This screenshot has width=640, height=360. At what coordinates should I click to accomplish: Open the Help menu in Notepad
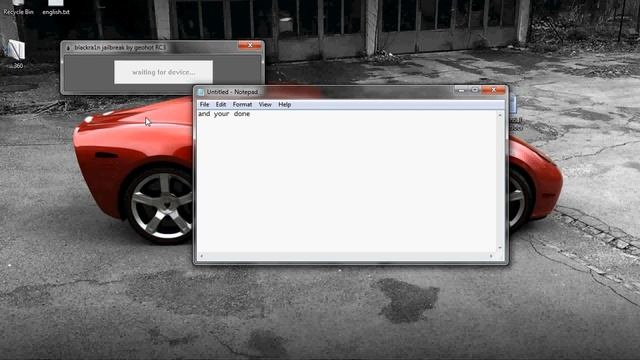tap(284, 104)
